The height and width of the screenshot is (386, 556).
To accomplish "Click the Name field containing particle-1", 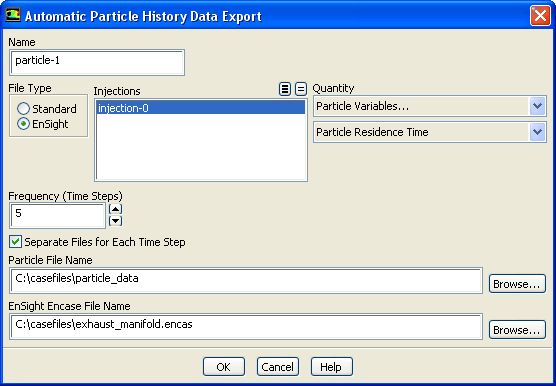I will coord(97,63).
